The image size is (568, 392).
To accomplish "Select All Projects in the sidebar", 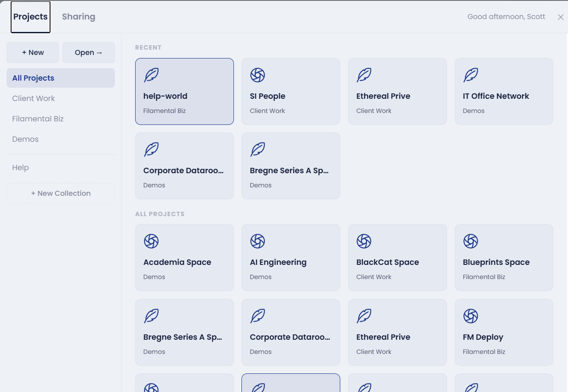I will coord(61,78).
